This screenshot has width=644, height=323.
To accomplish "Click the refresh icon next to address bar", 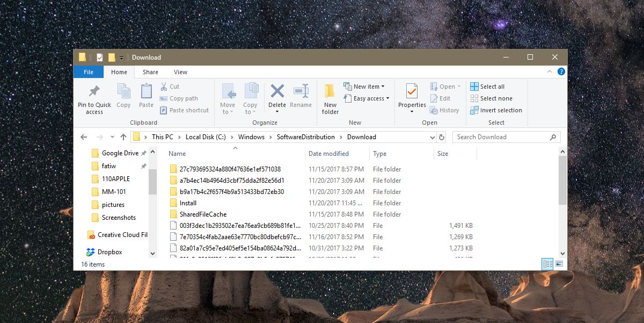I will [441, 137].
